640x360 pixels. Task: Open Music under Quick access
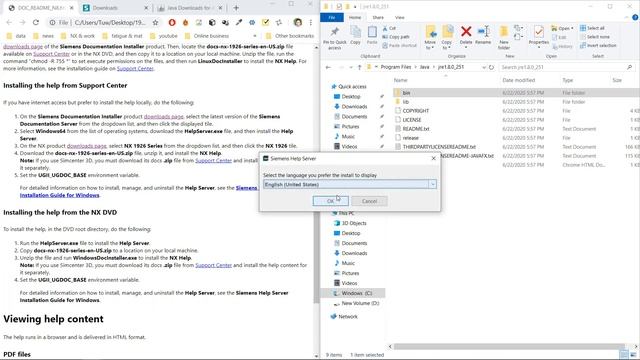point(348,136)
